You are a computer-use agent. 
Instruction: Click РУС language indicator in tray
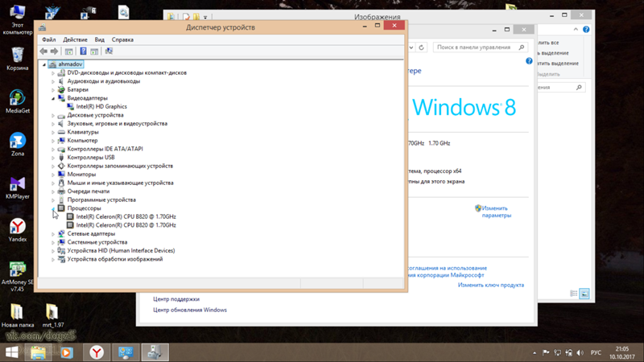tap(596, 352)
